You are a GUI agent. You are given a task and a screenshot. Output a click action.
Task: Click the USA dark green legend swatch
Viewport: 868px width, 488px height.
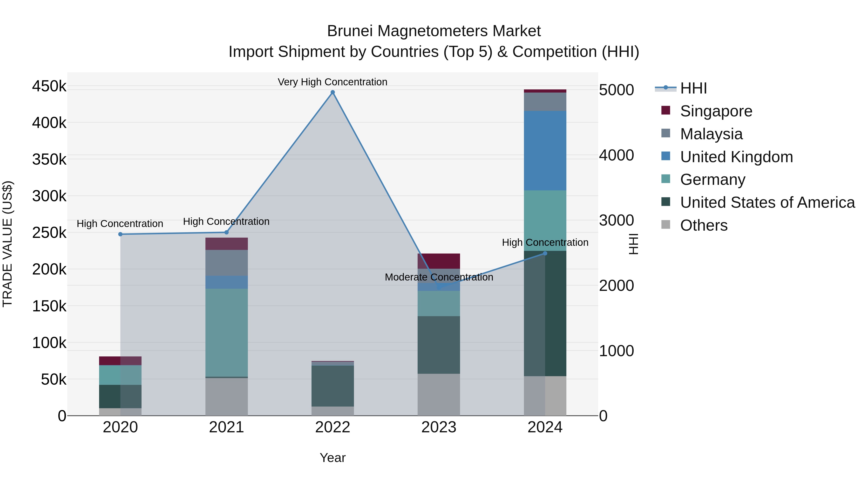(666, 201)
